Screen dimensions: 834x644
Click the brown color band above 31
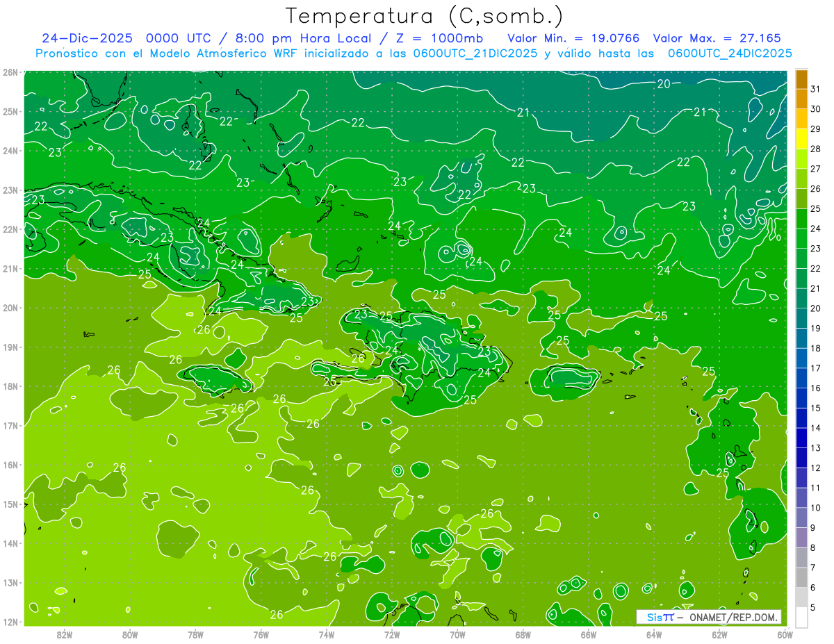802,79
